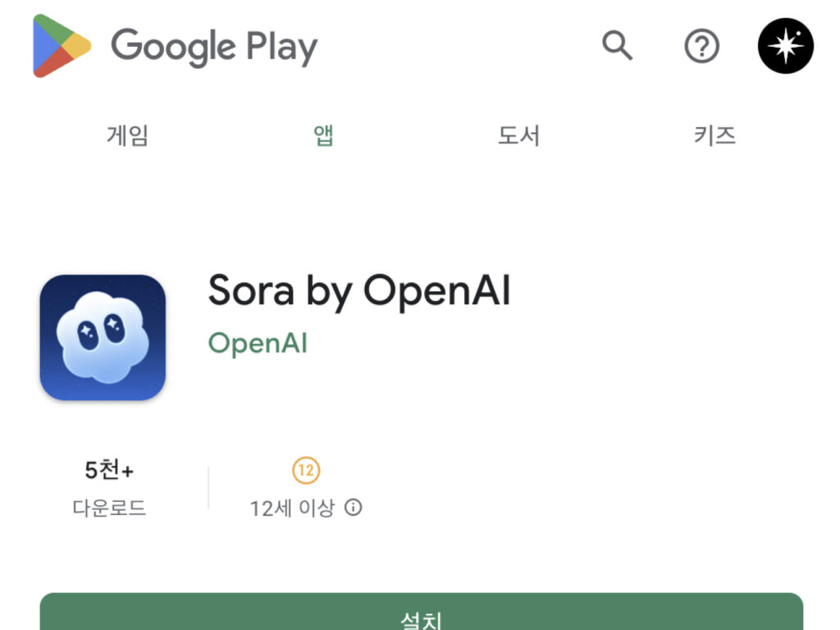840x630 pixels.
Task: Switch to the 게임 tab
Action: 127,135
